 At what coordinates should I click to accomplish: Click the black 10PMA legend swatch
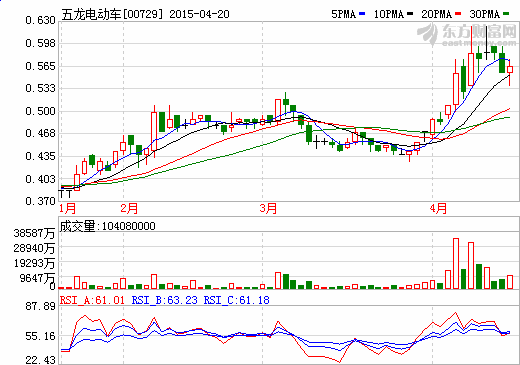410,14
